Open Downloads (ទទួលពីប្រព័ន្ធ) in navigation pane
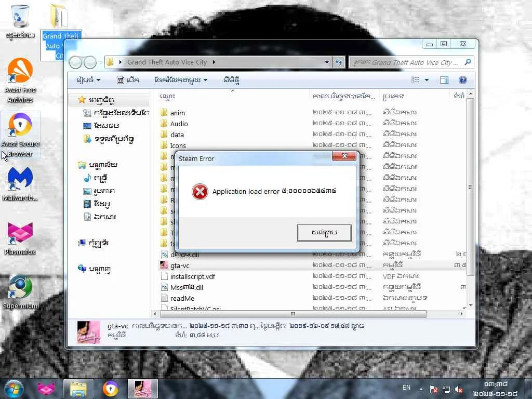Screen dimensions: 532x399 [109, 139]
